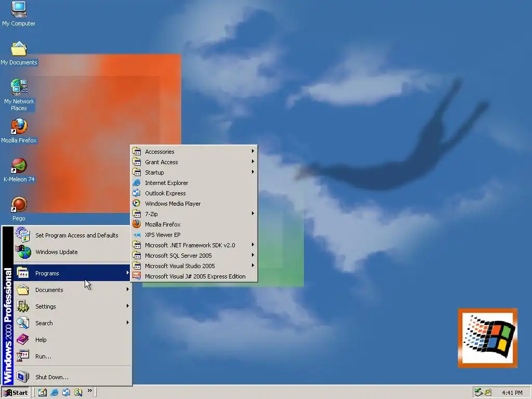The width and height of the screenshot is (532, 399).
Task: Select the My Documents desktop icon
Action: [19, 54]
